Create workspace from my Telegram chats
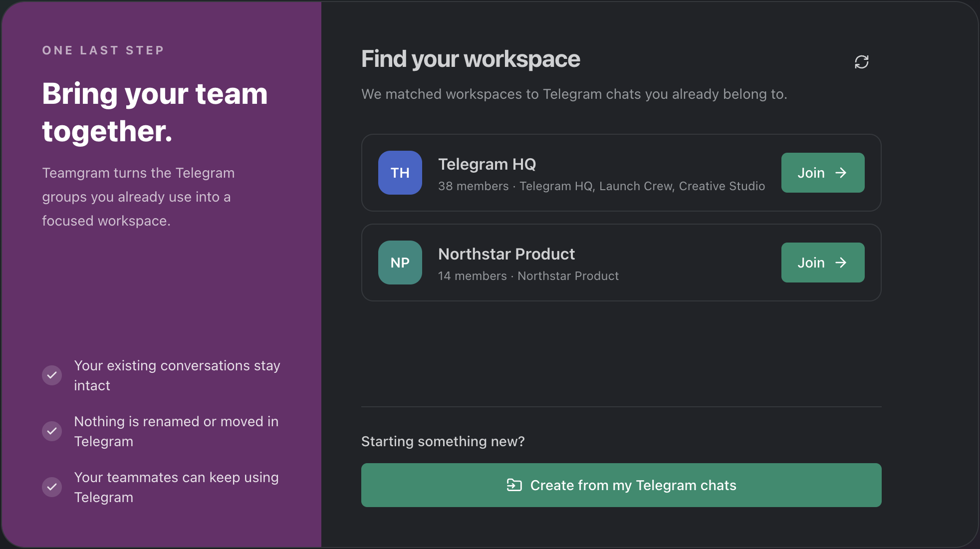980x549 pixels. tap(621, 485)
